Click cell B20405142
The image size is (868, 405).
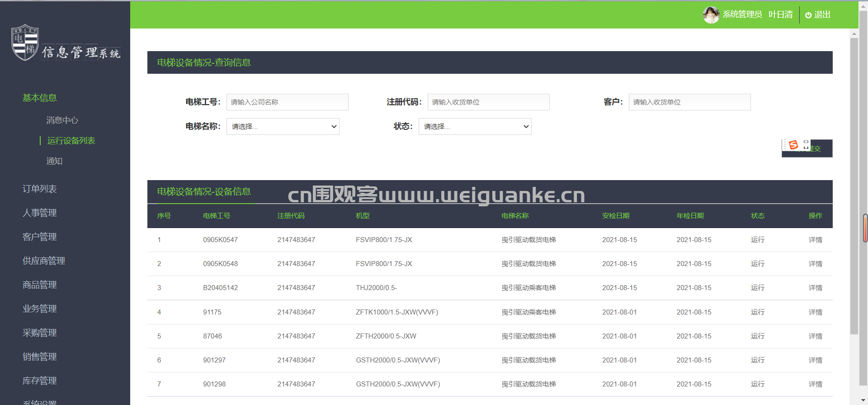click(221, 288)
